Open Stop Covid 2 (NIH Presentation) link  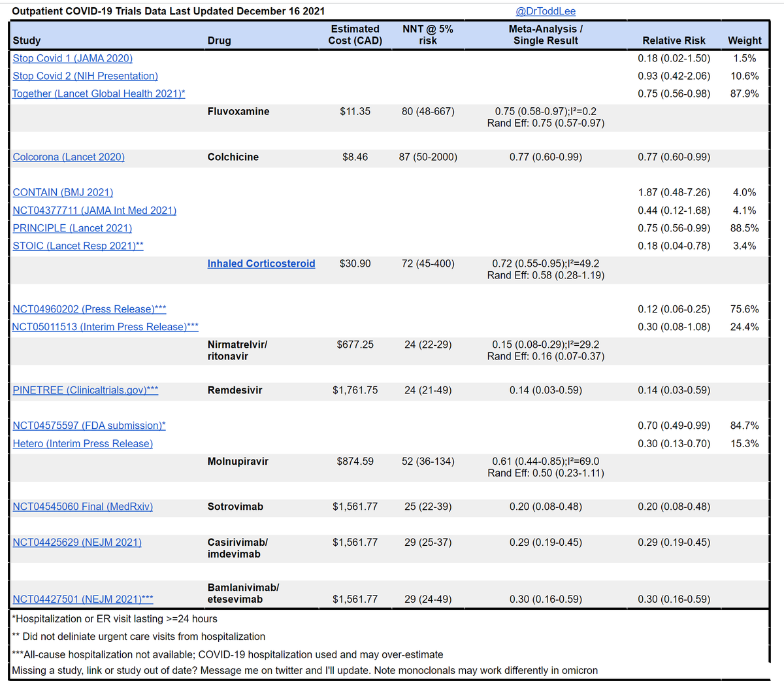click(85, 76)
